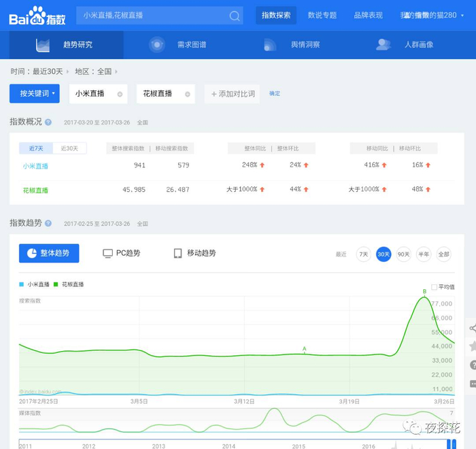Viewport: 476px width, 449px height.
Task: Expand the 地区 全国 selector
Action: (x=97, y=71)
